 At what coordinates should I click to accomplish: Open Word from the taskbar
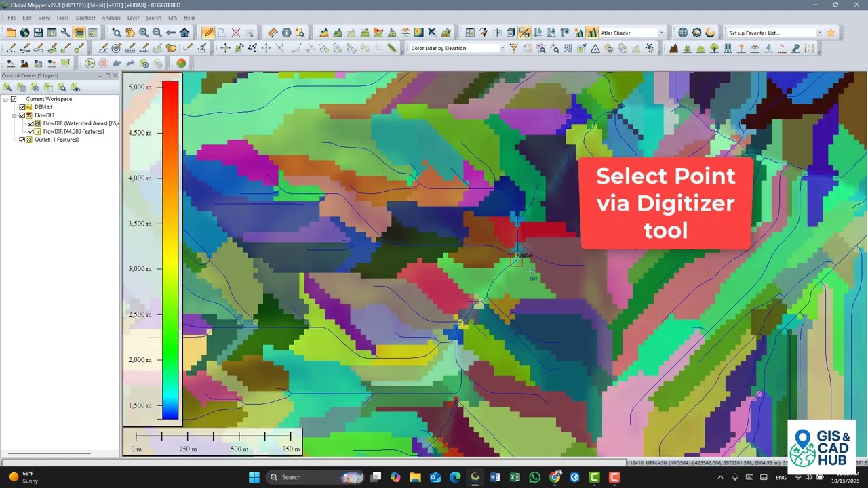(495, 477)
